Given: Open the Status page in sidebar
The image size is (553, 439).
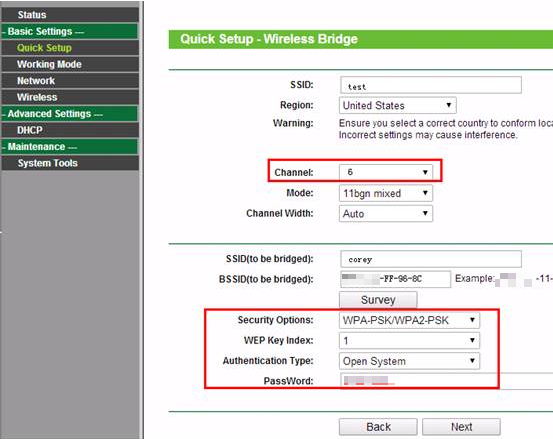Looking at the screenshot, I should pos(70,15).
